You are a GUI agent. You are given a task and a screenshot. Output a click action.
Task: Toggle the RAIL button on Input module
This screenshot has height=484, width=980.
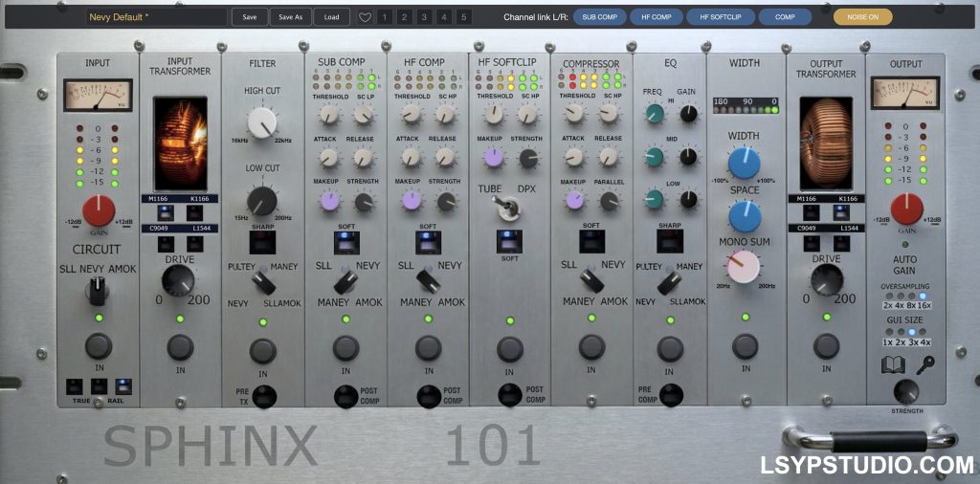click(x=123, y=386)
